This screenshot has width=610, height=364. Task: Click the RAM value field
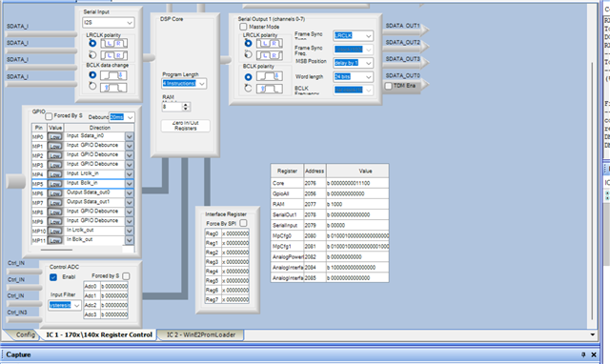(172, 107)
